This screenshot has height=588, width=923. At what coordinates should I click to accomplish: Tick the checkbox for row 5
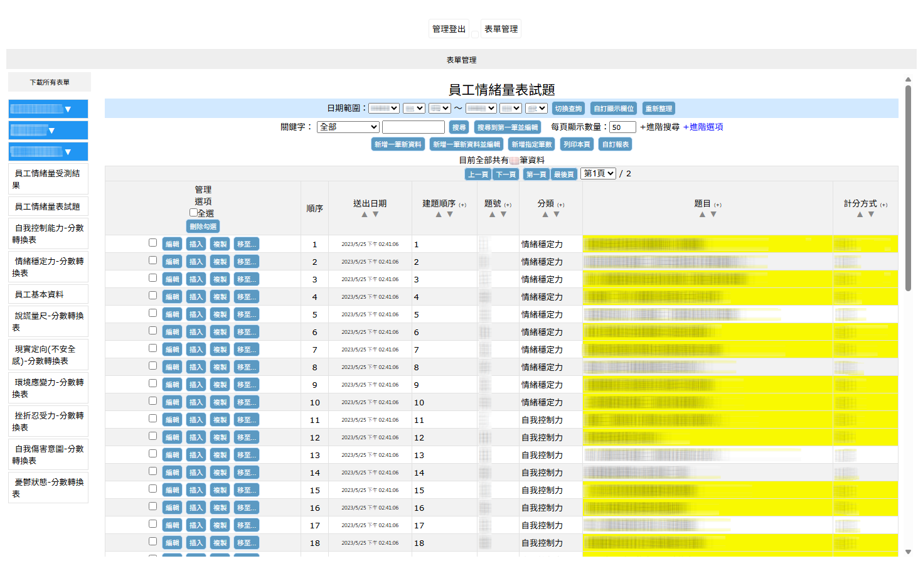[152, 313]
